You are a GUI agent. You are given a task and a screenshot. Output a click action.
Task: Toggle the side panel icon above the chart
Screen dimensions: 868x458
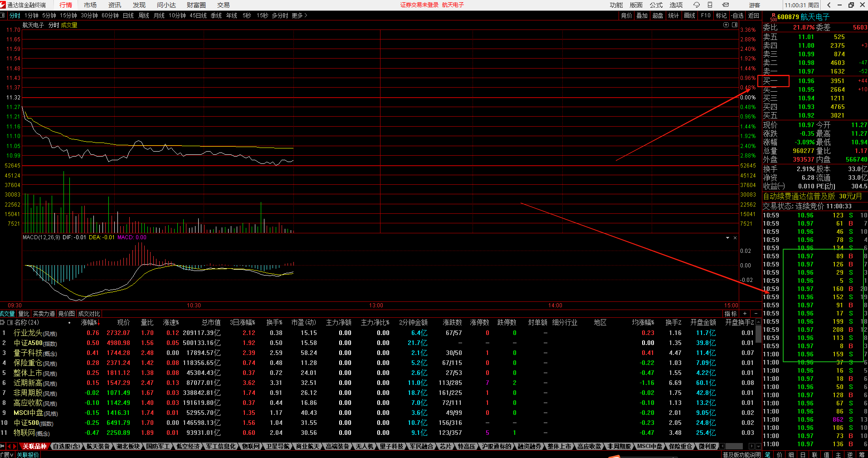pyautogui.click(x=735, y=25)
